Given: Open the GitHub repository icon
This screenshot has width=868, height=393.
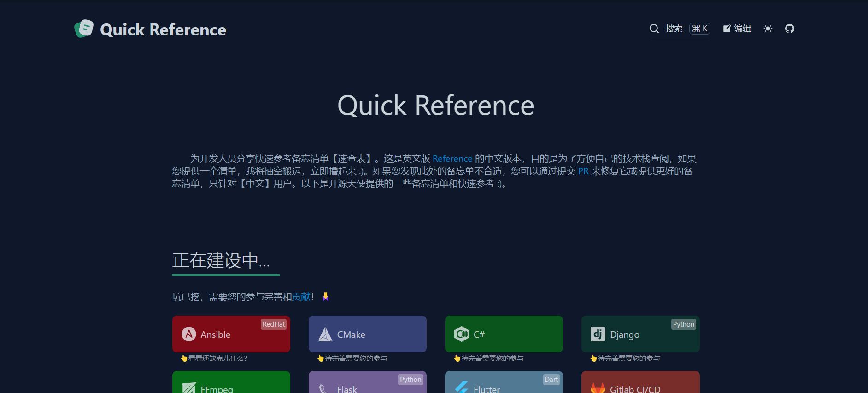Looking at the screenshot, I should click(x=789, y=29).
